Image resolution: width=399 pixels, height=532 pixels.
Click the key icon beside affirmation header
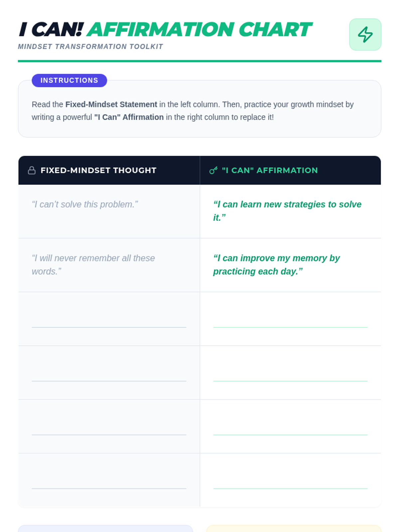[213, 171]
